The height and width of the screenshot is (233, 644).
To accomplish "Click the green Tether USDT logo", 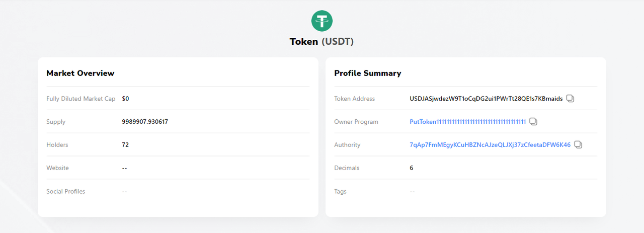I will (322, 21).
